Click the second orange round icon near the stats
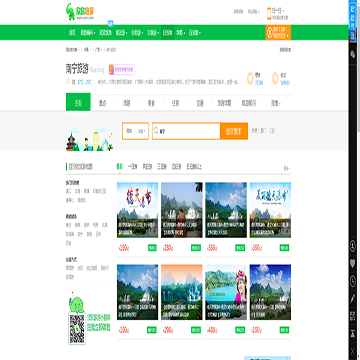 (x=275, y=79)
